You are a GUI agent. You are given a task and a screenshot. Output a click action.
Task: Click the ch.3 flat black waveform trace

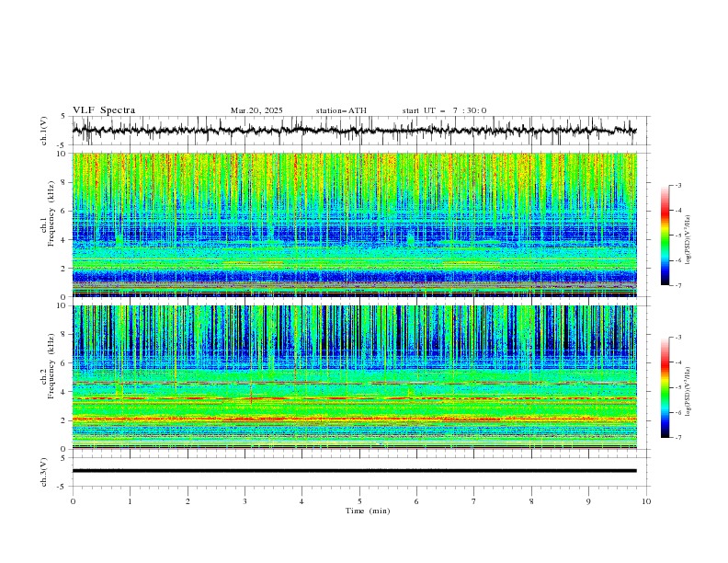coord(354,471)
